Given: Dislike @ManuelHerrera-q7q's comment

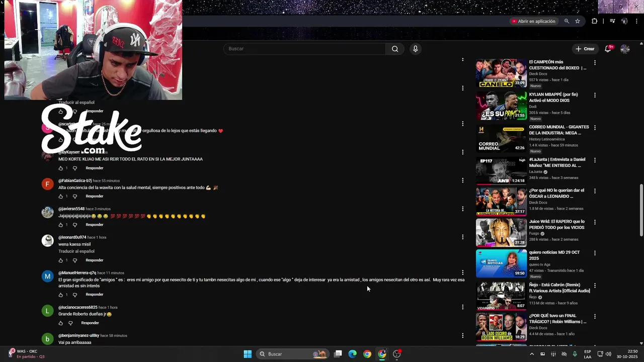Looking at the screenshot, I should [75, 295].
